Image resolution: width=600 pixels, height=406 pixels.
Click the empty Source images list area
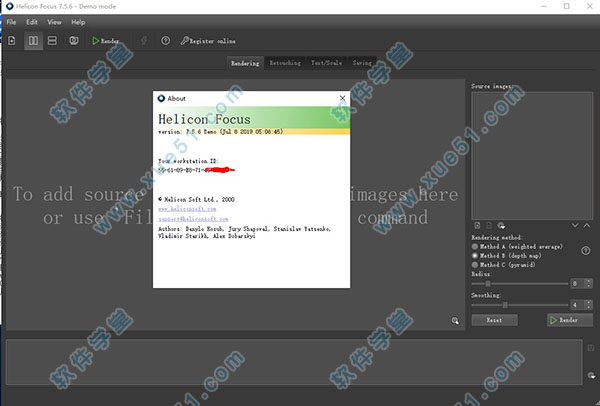[532, 156]
